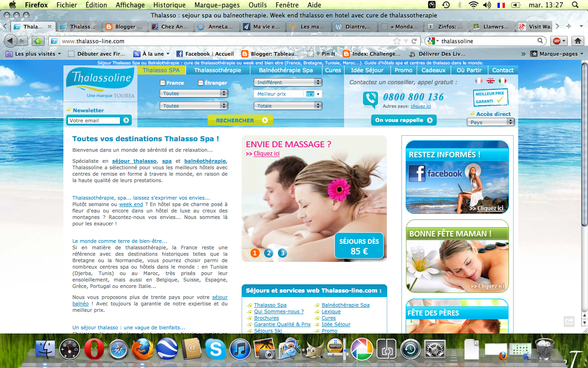Viewport: 588px width, 368px height.
Task: Show slide 3 of the massage carousel
Action: (x=283, y=253)
